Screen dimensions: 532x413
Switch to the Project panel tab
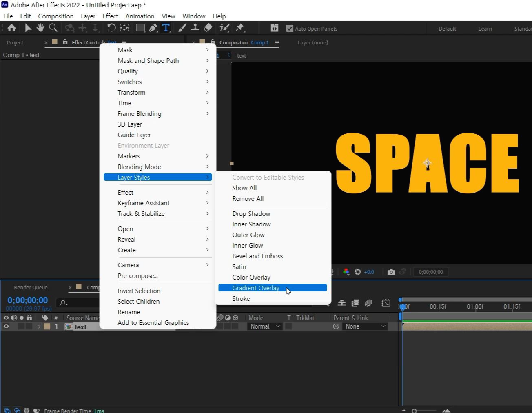coord(15,42)
